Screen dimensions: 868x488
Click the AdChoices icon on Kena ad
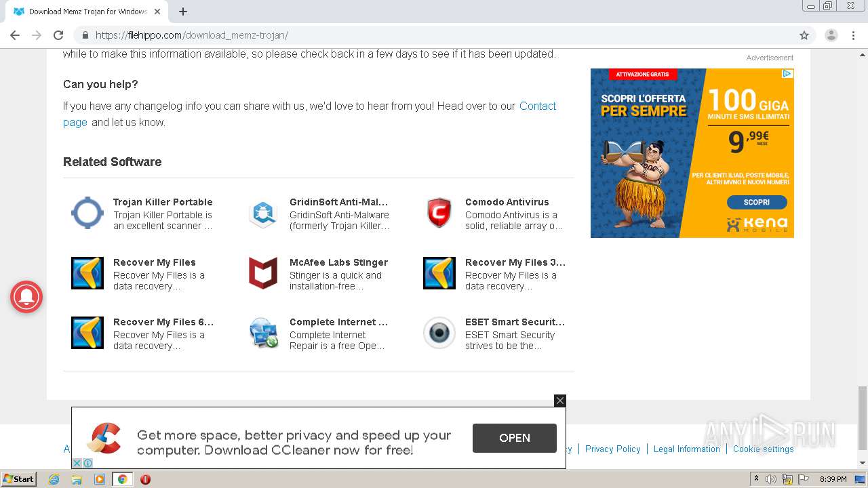pyautogui.click(x=787, y=74)
